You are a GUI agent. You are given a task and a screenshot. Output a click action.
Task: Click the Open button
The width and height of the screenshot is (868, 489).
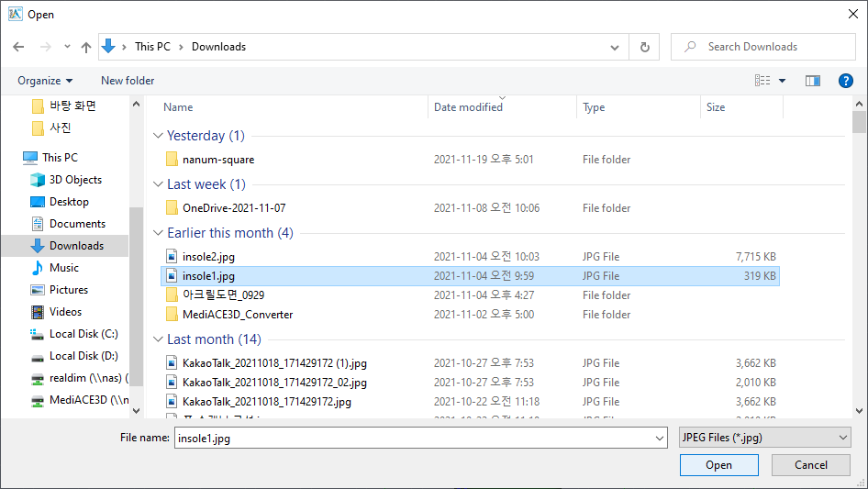pyautogui.click(x=718, y=465)
